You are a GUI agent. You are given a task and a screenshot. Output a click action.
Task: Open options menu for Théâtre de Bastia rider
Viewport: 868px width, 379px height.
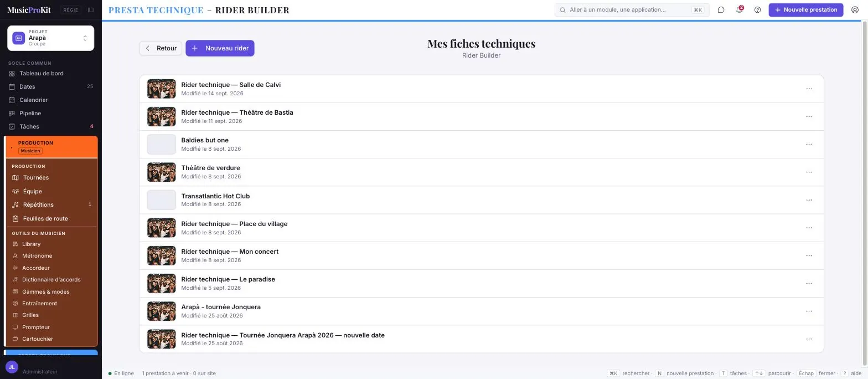pyautogui.click(x=809, y=117)
